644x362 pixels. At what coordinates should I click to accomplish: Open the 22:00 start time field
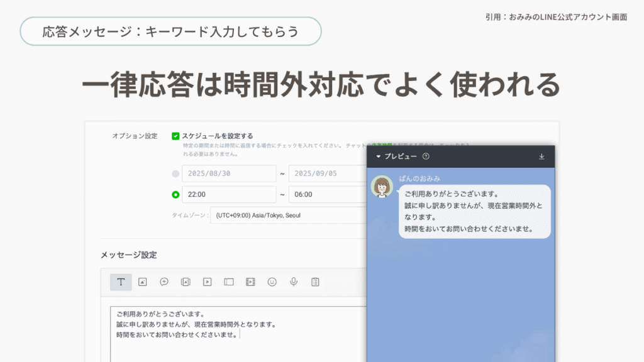[229, 195]
